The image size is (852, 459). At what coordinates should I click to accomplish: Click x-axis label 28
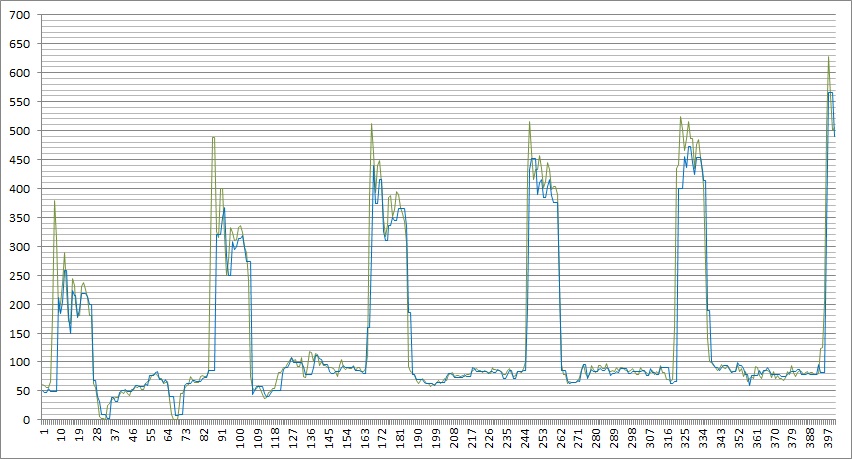(97, 435)
